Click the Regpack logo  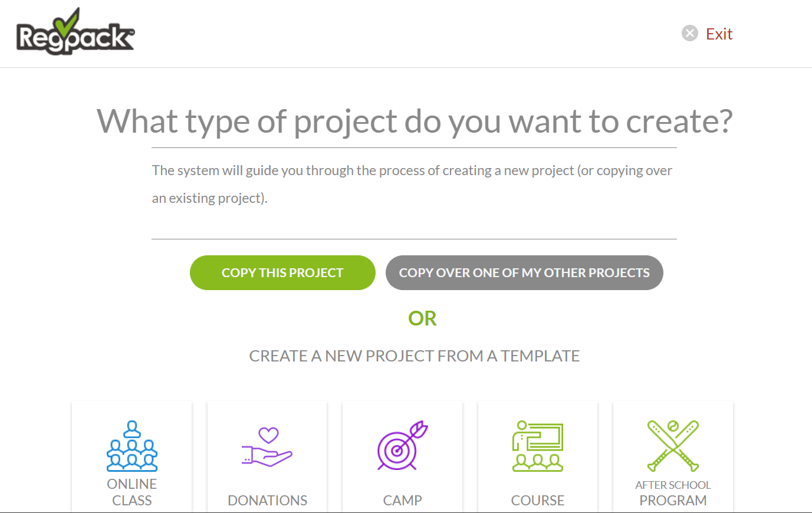75,32
